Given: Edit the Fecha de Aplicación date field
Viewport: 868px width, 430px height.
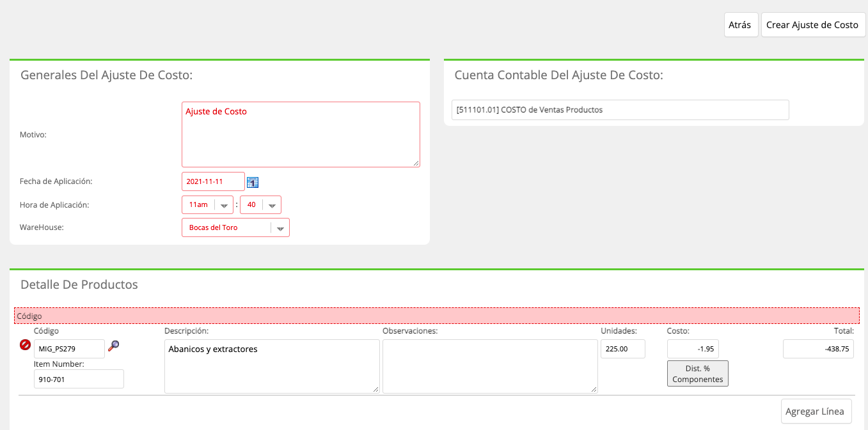Looking at the screenshot, I should coord(213,181).
